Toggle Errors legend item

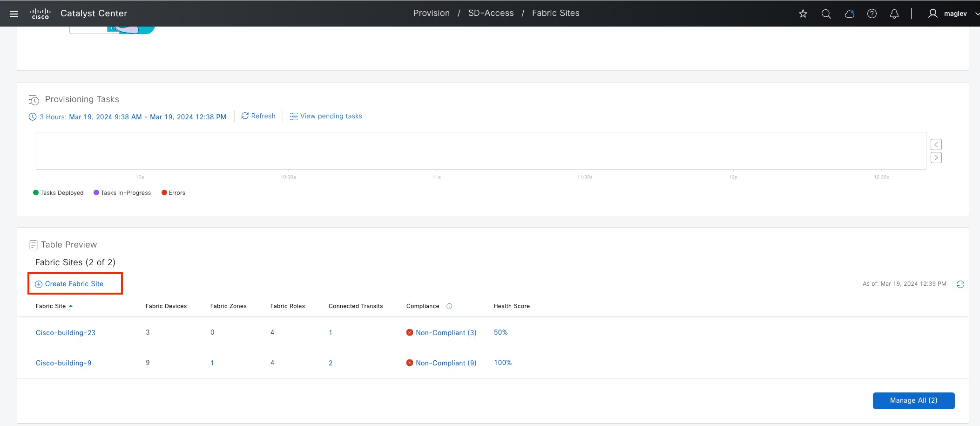(173, 192)
